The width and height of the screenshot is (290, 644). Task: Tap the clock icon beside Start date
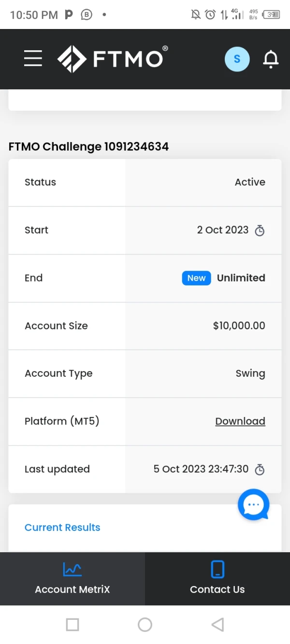point(260,230)
